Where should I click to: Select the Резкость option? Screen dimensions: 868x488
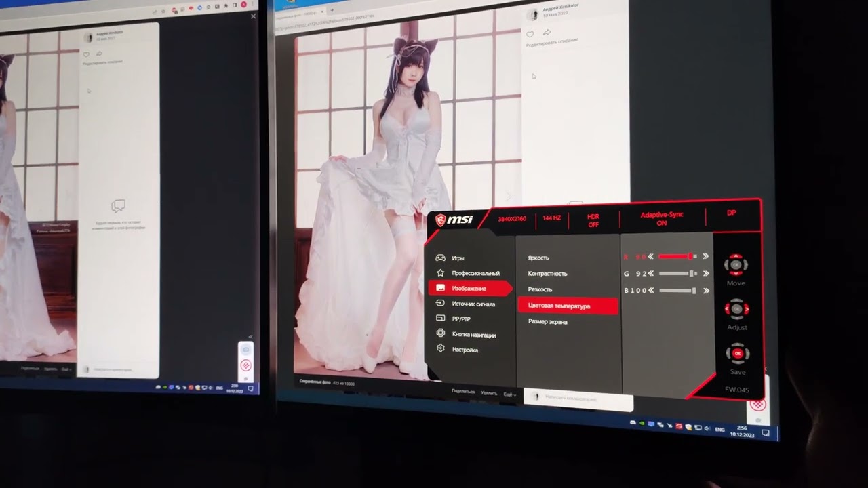point(540,289)
